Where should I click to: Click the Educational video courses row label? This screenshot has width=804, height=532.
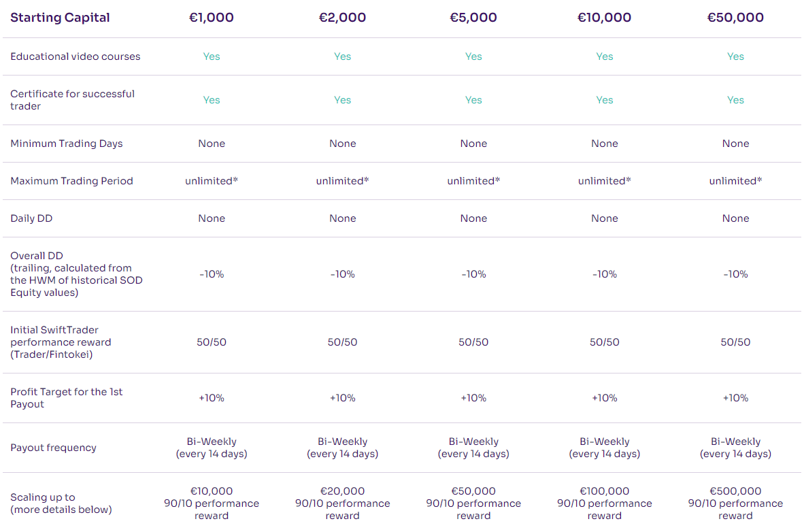75,56
